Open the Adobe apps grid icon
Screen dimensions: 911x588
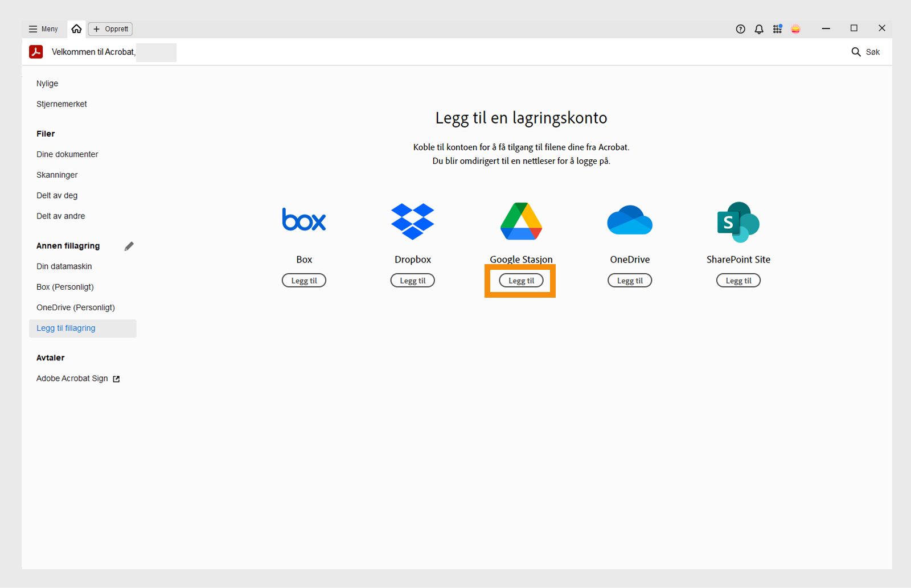777,29
